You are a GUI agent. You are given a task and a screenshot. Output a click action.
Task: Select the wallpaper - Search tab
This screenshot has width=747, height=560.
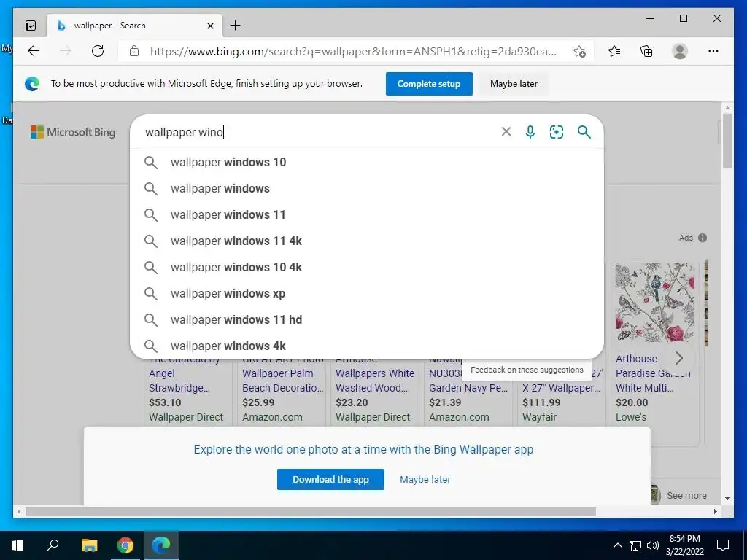133,26
